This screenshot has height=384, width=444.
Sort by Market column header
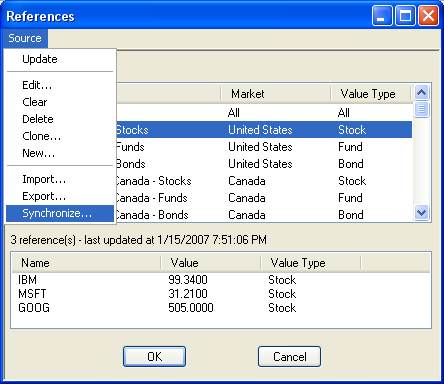(276, 94)
